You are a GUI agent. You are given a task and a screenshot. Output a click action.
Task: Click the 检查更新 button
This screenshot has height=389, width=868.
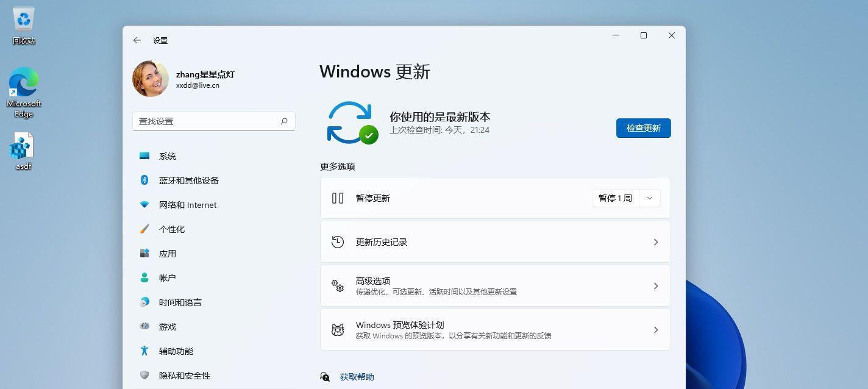(643, 128)
